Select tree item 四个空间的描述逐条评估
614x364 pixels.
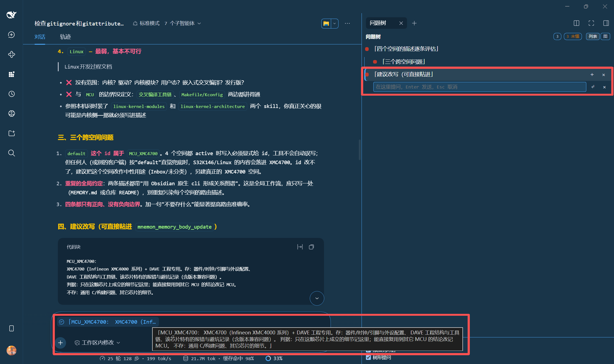[407, 49]
